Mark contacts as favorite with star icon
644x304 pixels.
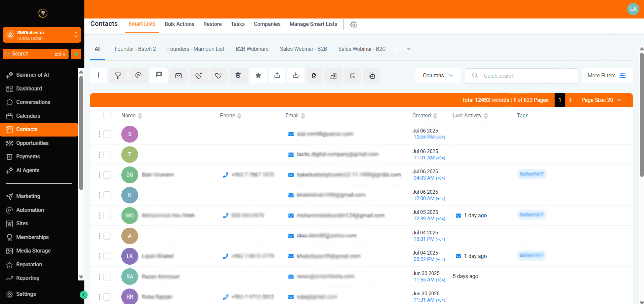tap(258, 76)
